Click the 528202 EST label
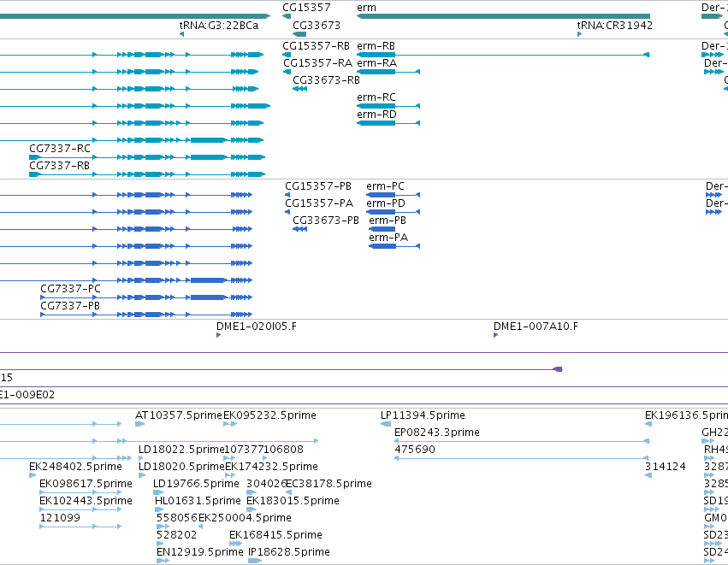This screenshot has width=728, height=565. pyautogui.click(x=177, y=535)
